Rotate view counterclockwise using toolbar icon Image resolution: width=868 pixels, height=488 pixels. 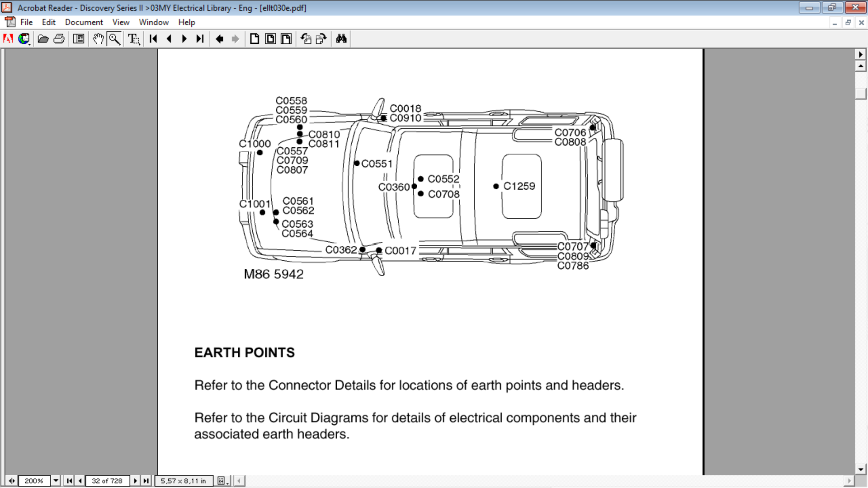[306, 39]
